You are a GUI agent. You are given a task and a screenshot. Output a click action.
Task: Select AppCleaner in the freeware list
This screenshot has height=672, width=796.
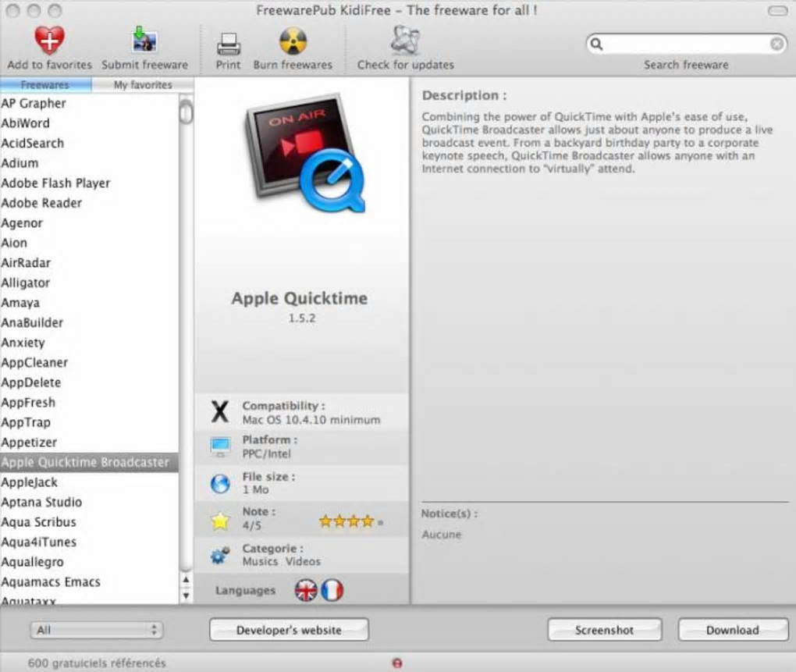tap(89, 363)
